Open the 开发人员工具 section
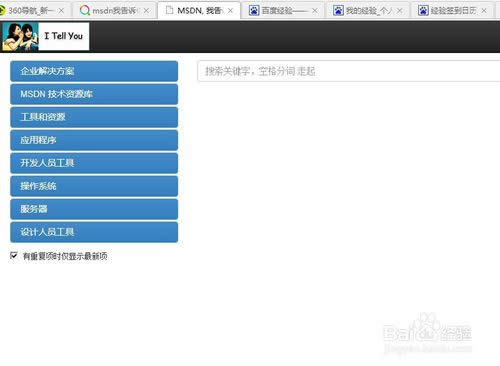 tap(94, 163)
